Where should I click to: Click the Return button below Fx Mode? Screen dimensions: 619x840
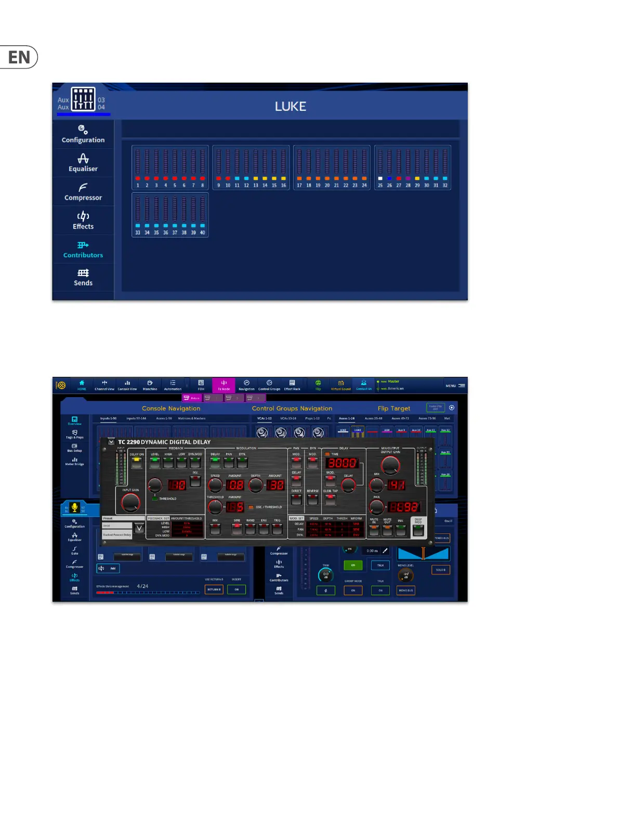[x=192, y=398]
